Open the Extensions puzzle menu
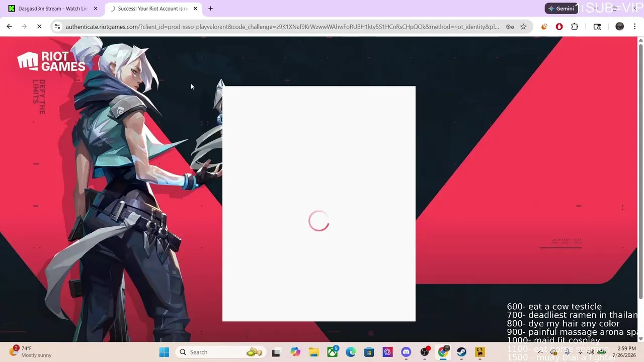Screen dimensions: 644x362 (575, 27)
